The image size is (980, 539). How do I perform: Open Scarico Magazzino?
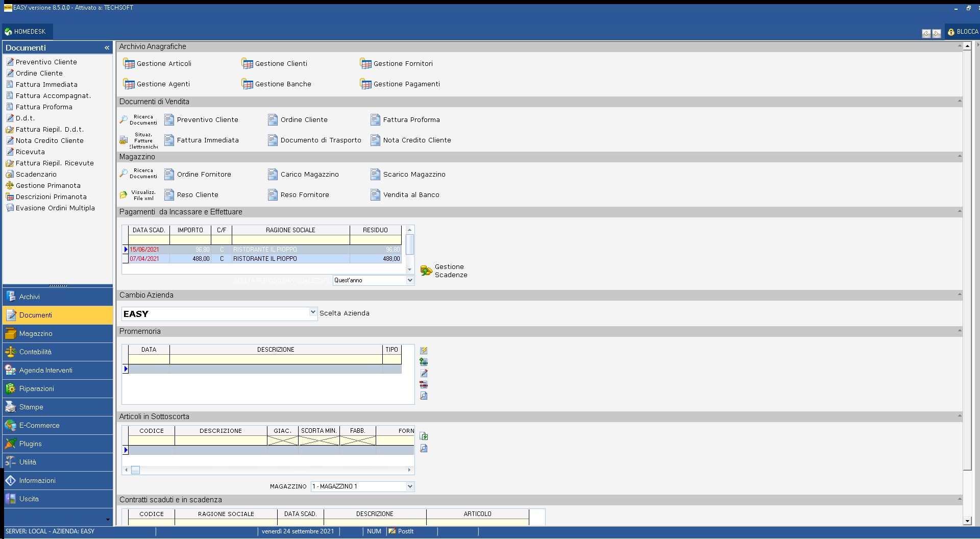point(408,175)
